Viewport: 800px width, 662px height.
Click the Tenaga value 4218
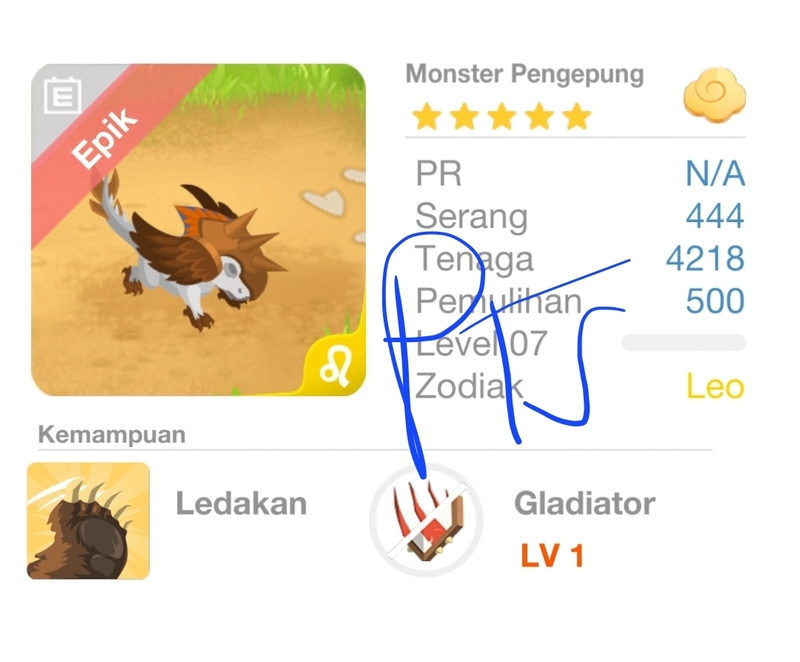(x=705, y=259)
